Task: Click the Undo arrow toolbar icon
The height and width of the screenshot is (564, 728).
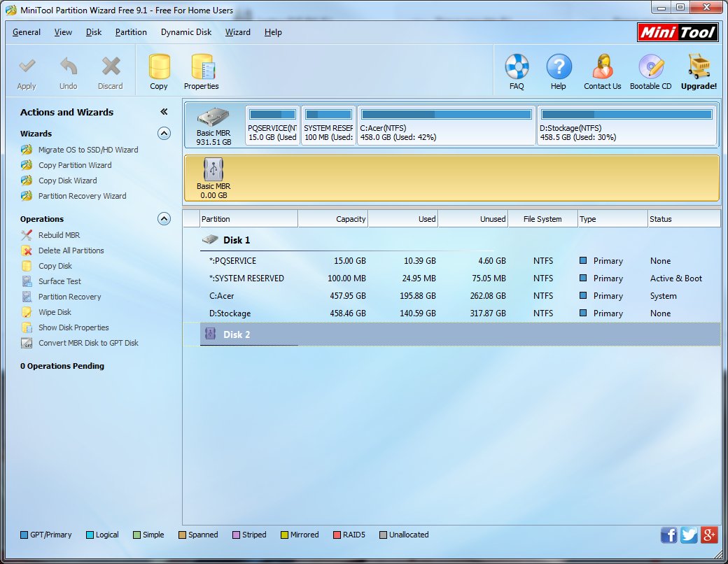Action: (x=69, y=66)
